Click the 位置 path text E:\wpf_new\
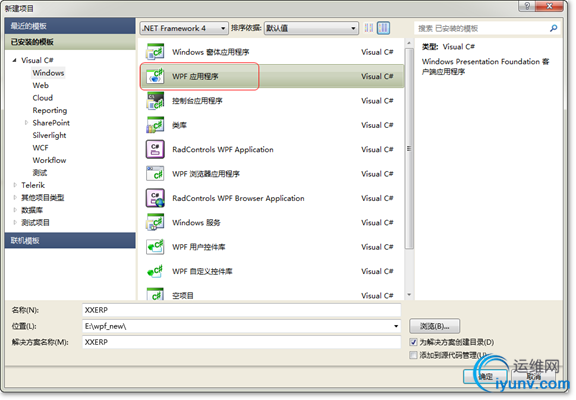 [105, 326]
